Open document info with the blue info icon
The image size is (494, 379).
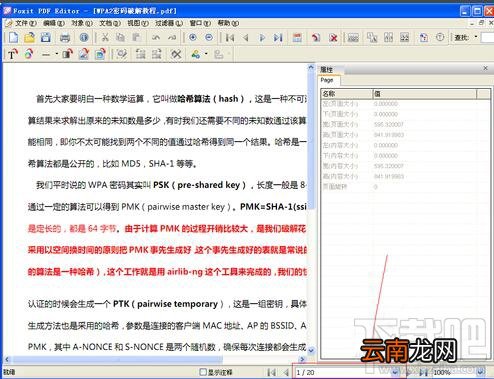pyautogui.click(x=84, y=38)
